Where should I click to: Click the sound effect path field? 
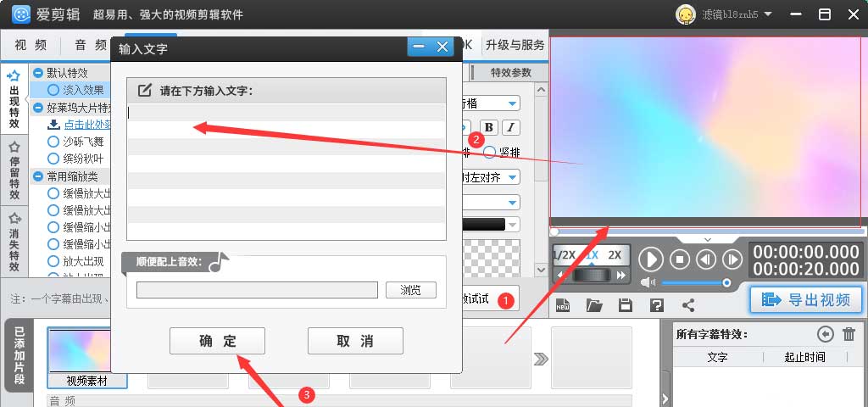[x=258, y=290]
